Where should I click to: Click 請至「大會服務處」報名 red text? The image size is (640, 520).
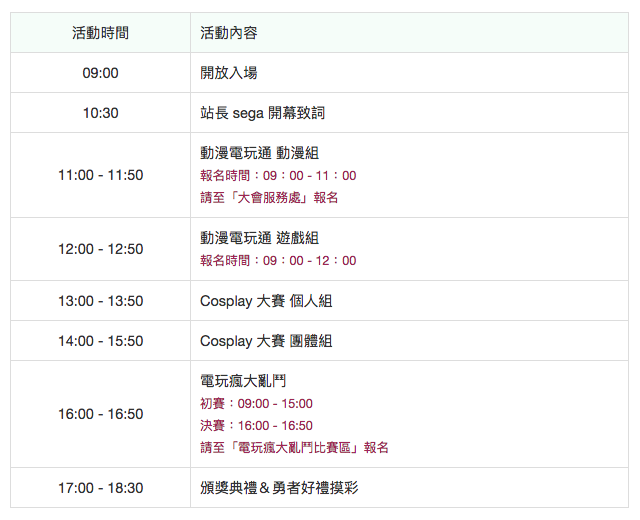tap(269, 198)
